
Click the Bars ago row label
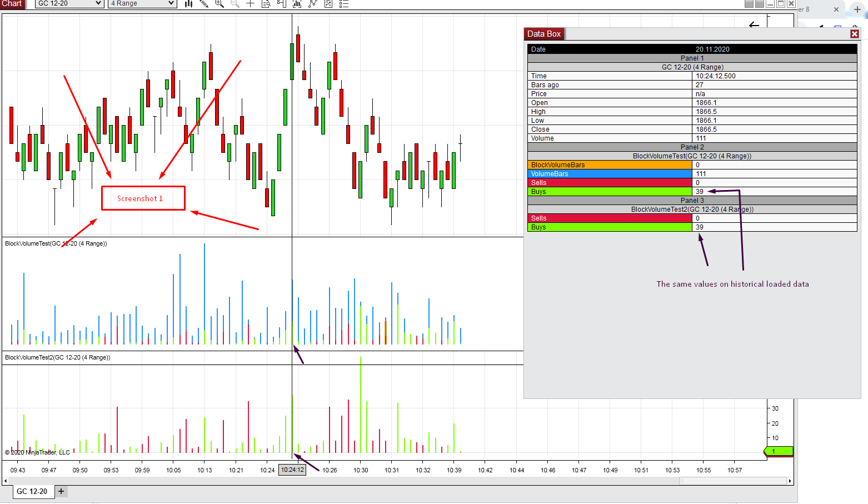tap(545, 85)
